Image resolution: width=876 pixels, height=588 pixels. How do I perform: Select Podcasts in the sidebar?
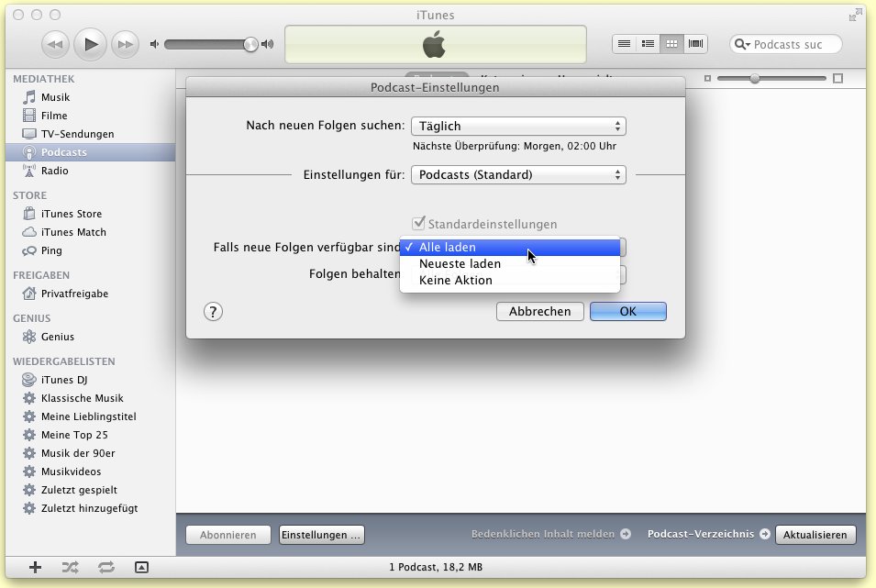[91, 152]
